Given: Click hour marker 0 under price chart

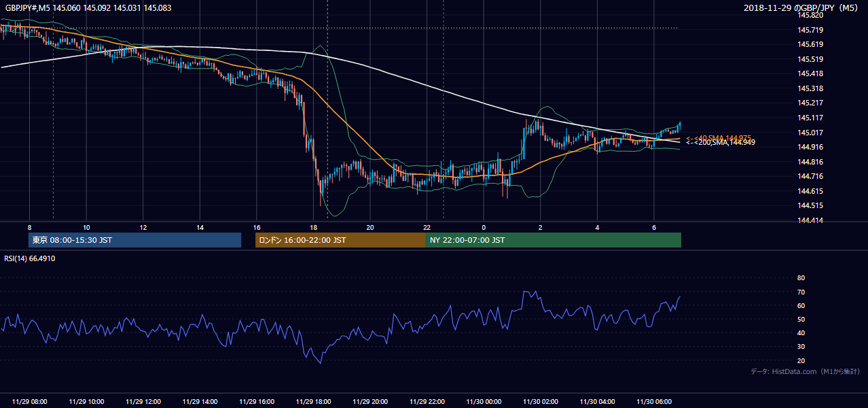Looking at the screenshot, I should pos(484,227).
